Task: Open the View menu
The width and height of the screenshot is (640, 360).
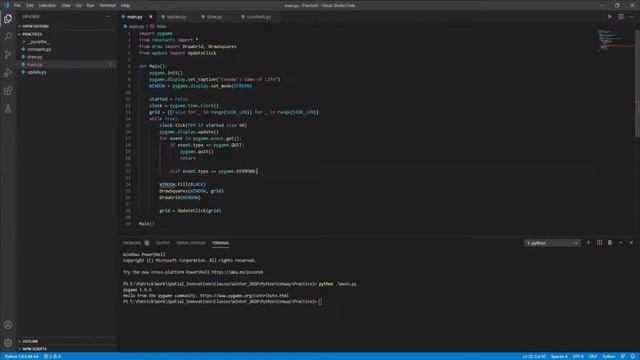Action: click(66, 5)
